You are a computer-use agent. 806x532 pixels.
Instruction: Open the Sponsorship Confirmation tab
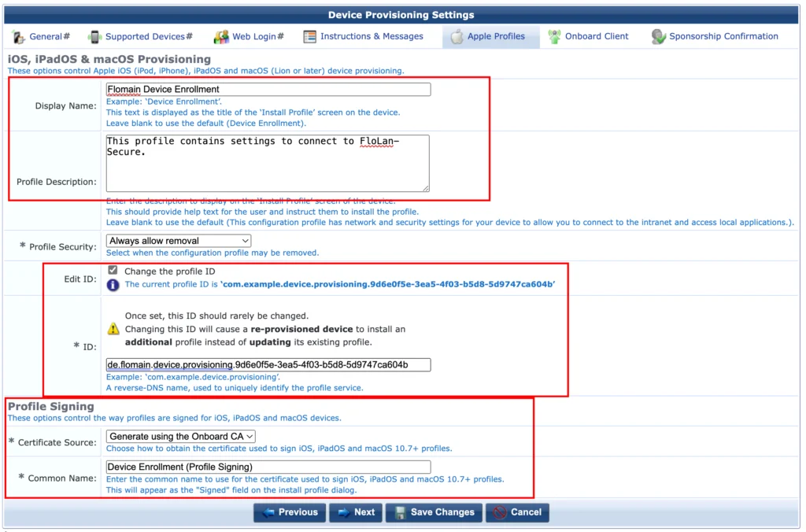tap(723, 37)
